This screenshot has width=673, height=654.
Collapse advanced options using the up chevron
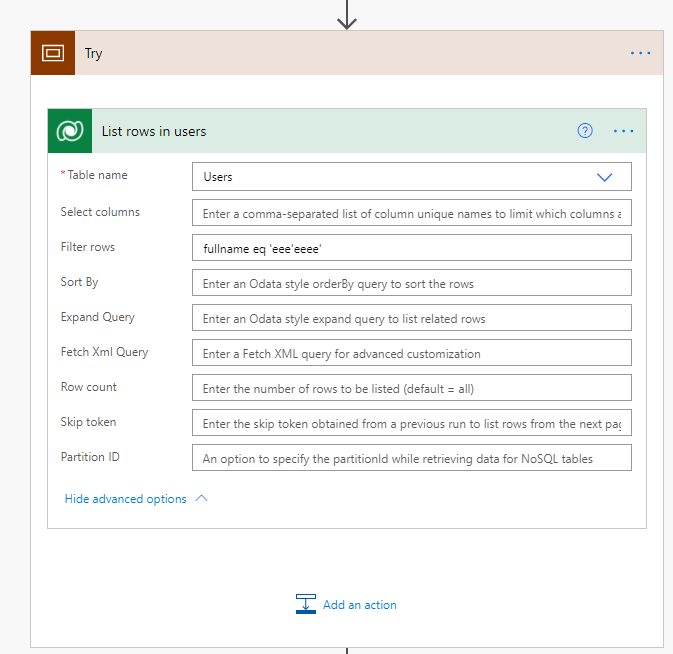click(202, 498)
